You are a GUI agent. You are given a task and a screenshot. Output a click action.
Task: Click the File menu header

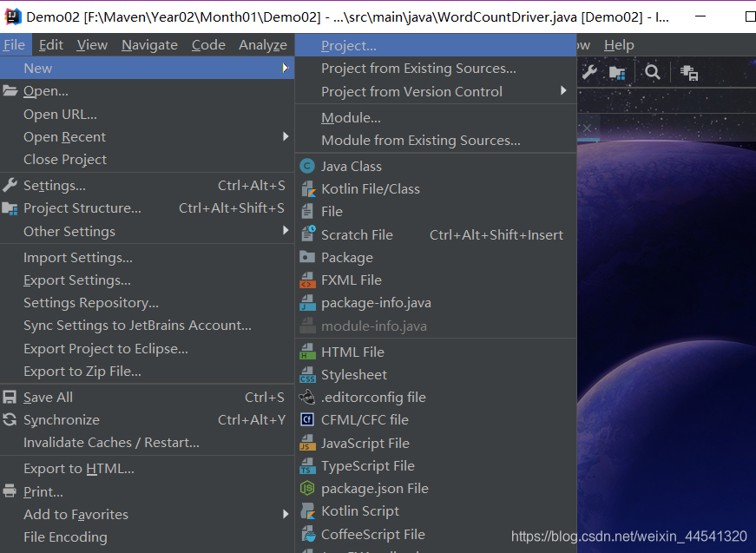tap(15, 45)
